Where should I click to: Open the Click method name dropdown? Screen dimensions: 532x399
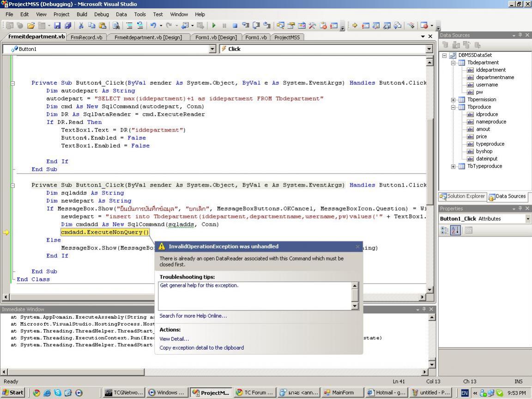point(429,49)
